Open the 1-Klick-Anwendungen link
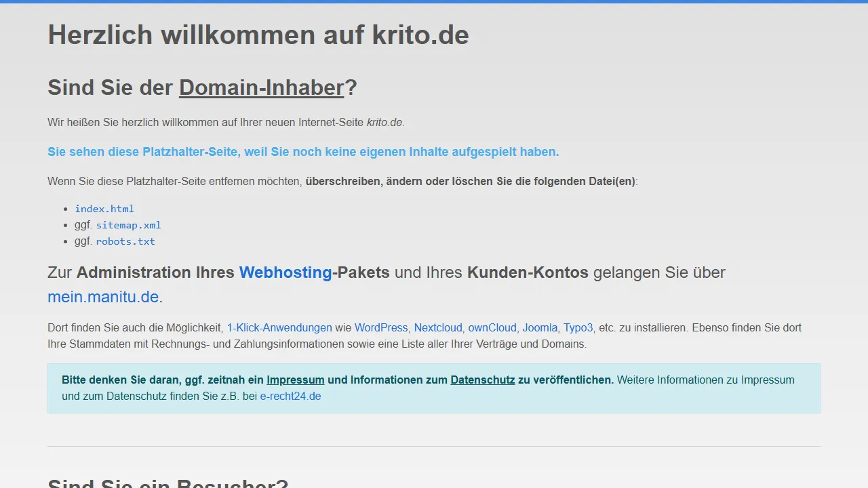 coord(279,328)
